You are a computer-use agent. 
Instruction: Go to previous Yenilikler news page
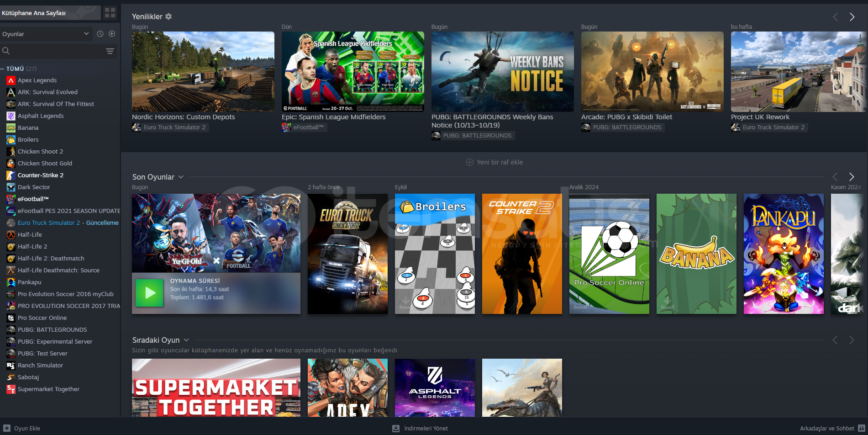pos(836,17)
